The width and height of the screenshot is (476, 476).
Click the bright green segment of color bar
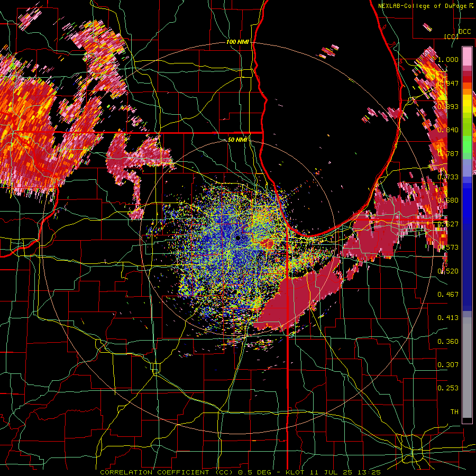pyautogui.click(x=467, y=144)
